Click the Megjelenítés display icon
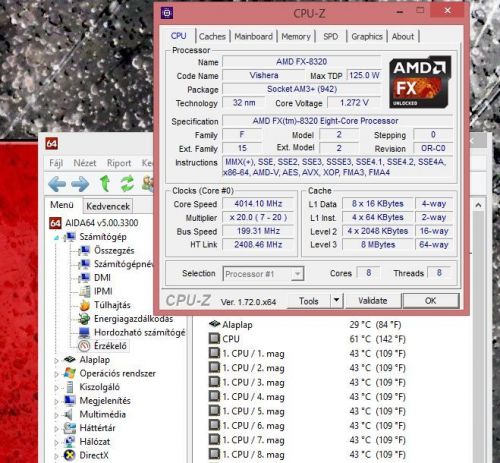 tap(69, 400)
